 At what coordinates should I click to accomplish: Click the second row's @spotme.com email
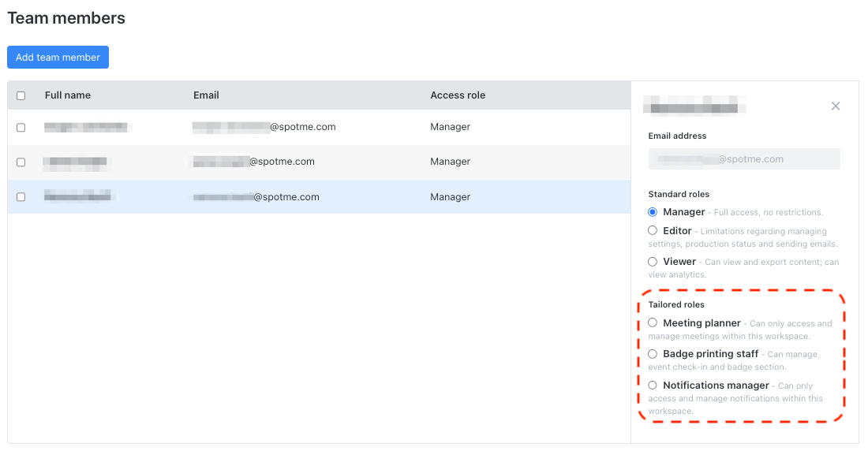pyautogui.click(x=253, y=162)
